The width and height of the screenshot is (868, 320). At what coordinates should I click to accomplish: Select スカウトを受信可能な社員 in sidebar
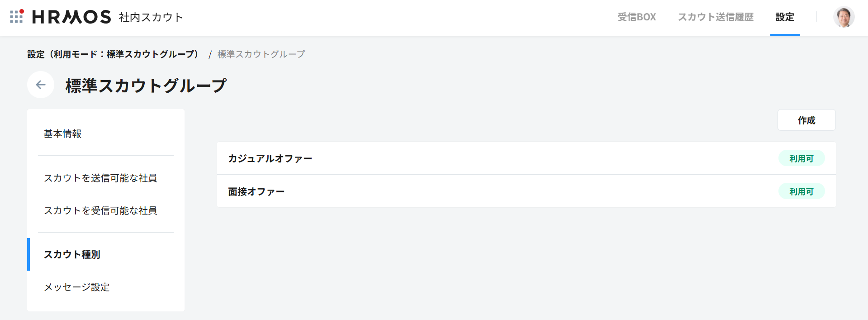coord(100,210)
